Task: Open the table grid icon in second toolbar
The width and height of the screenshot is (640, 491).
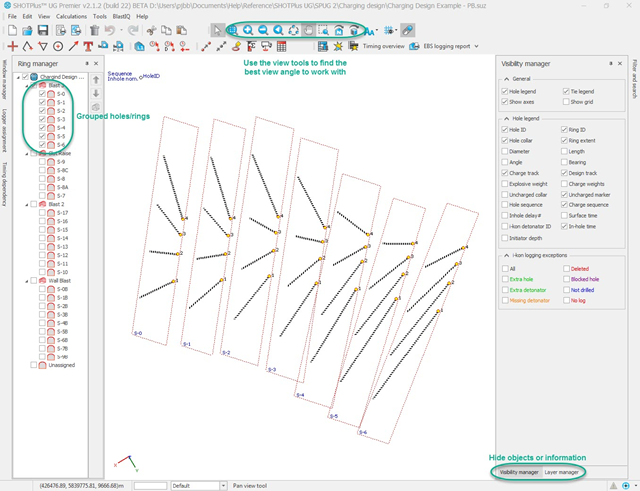Action: click(x=281, y=47)
